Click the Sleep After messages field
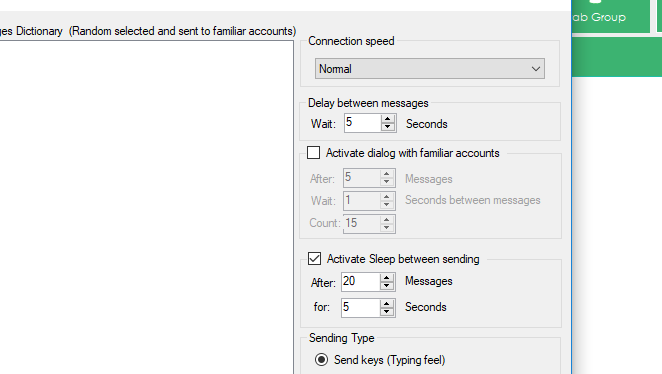The height and width of the screenshot is (374, 662). (x=361, y=282)
